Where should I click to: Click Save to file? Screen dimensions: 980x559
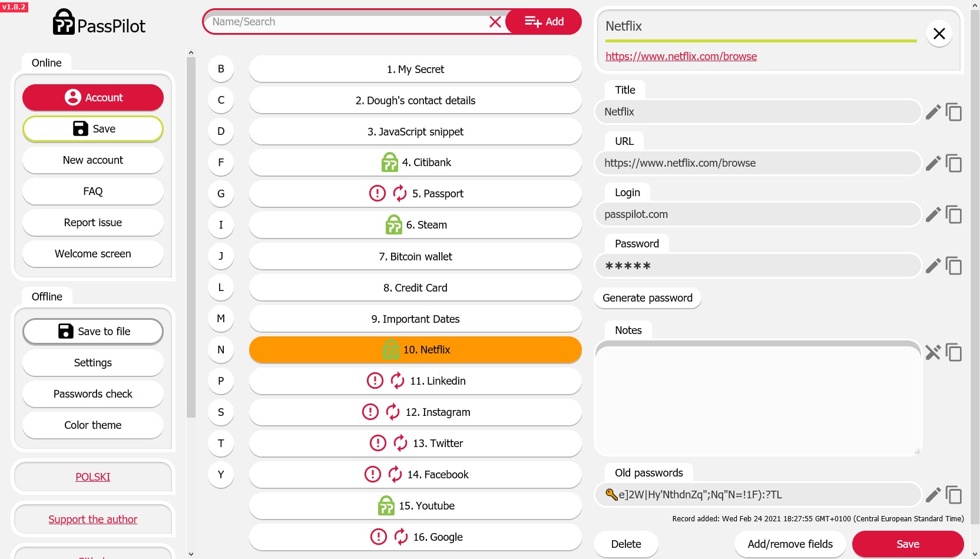[x=93, y=332]
